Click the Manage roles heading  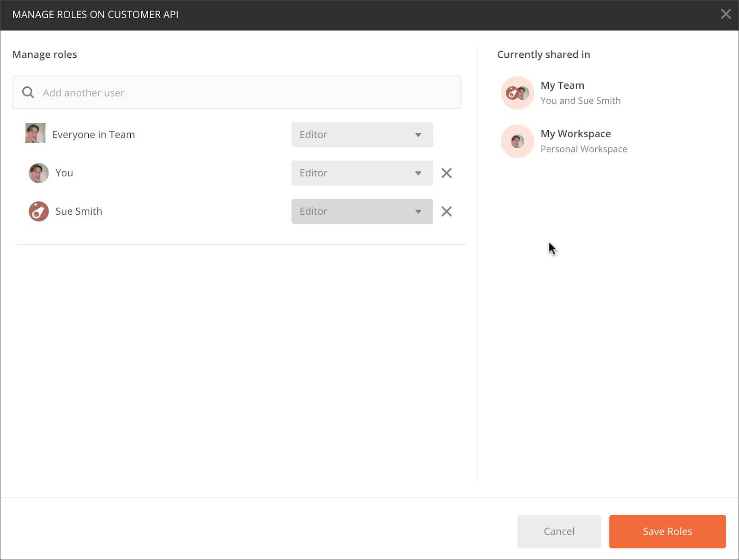[44, 54]
